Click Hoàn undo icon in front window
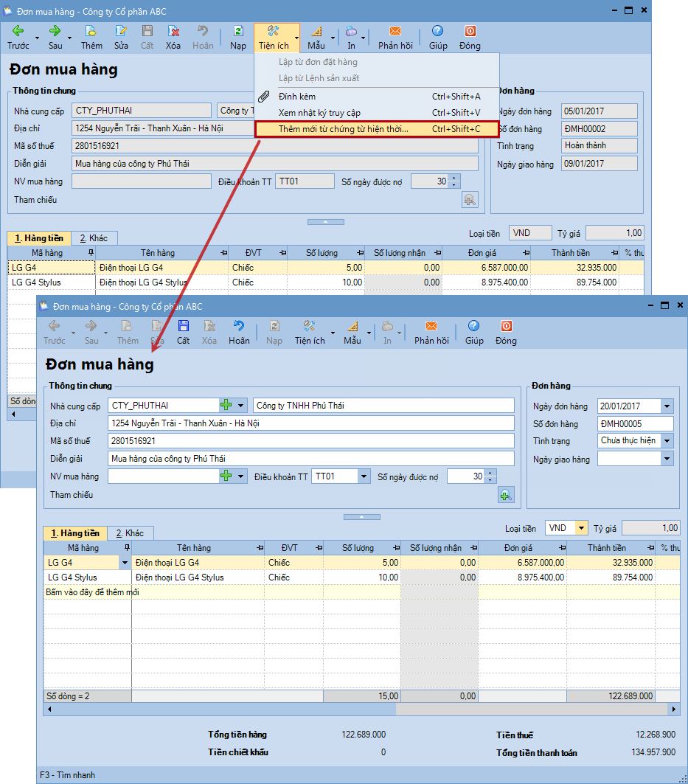 click(238, 331)
